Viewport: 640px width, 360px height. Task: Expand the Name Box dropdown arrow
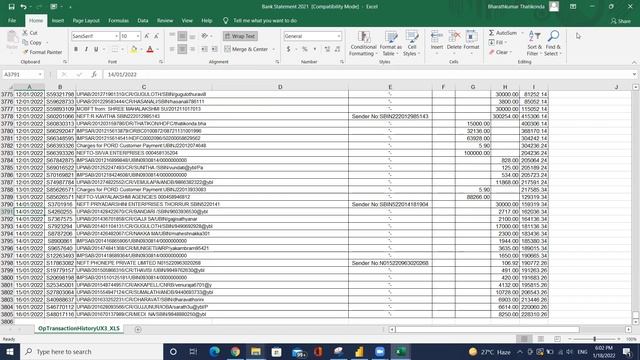coord(40,74)
